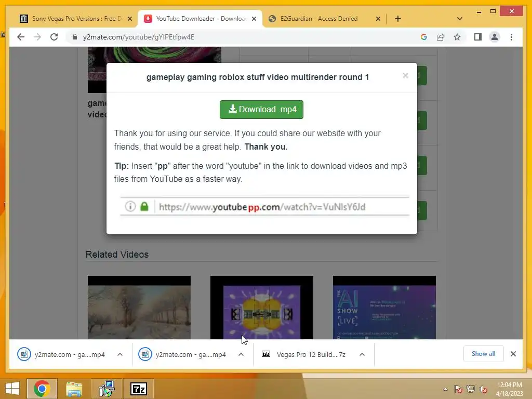Image resolution: width=532 pixels, height=399 pixels.
Task: Close the download dialog with X
Action: tap(405, 76)
